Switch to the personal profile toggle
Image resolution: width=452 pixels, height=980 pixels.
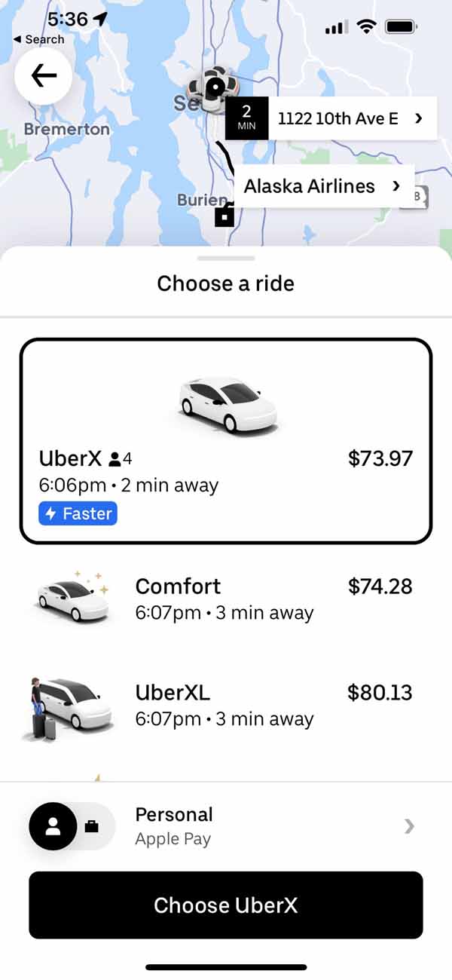(x=53, y=826)
